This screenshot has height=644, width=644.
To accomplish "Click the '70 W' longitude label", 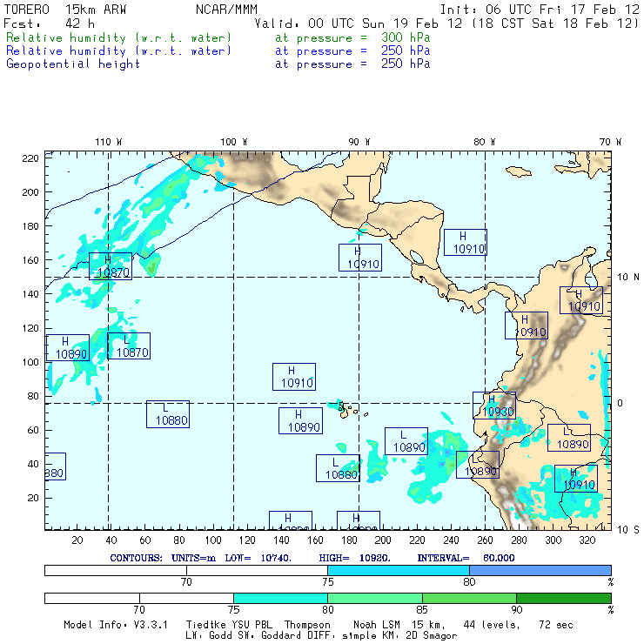I will pyautogui.click(x=610, y=142).
